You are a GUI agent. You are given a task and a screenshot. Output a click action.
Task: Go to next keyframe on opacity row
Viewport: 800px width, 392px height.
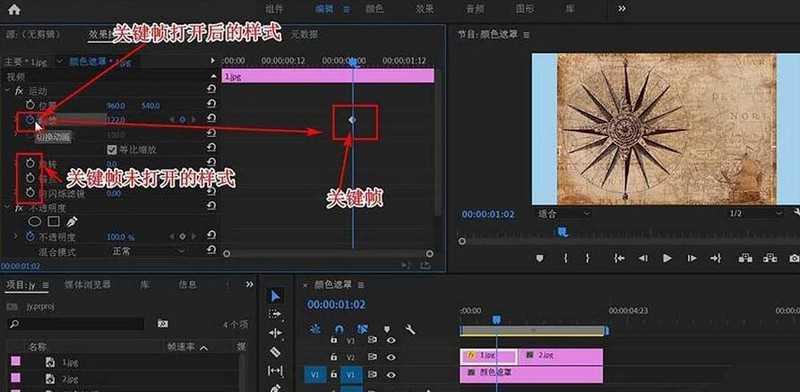193,236
